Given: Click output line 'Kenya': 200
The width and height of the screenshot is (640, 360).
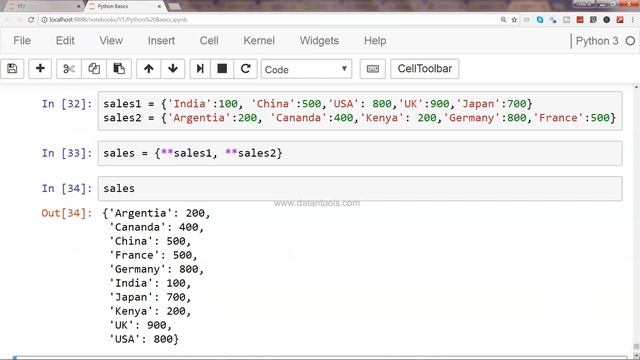Looking at the screenshot, I should pos(150,311).
